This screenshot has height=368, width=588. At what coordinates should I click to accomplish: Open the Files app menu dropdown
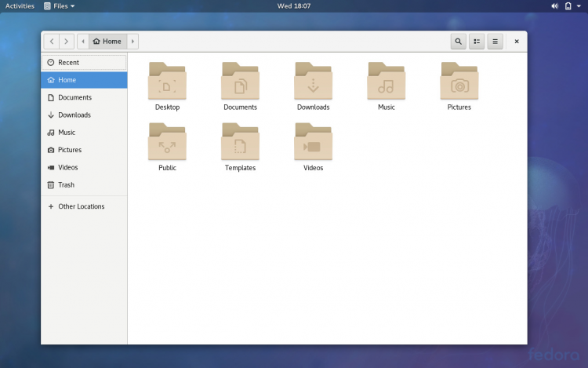click(x=60, y=5)
